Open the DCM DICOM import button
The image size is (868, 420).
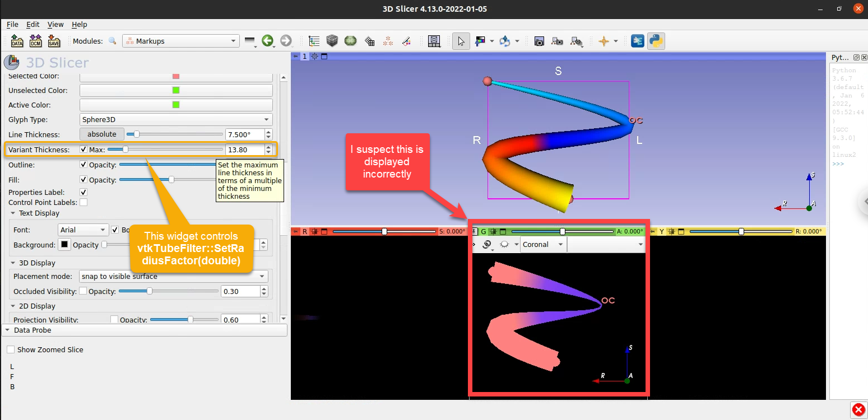35,41
